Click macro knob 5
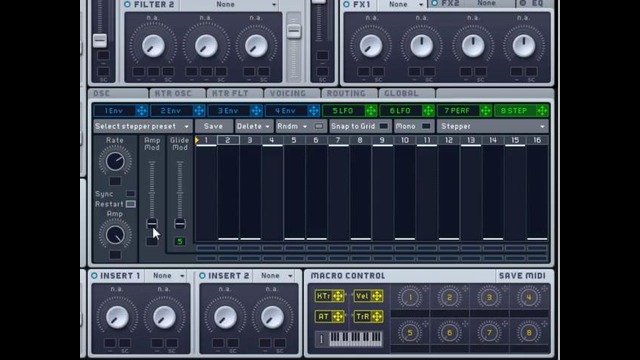 click(410, 333)
